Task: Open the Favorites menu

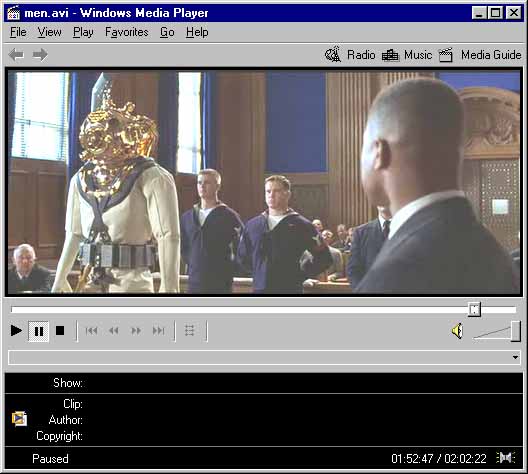Action: point(127,32)
